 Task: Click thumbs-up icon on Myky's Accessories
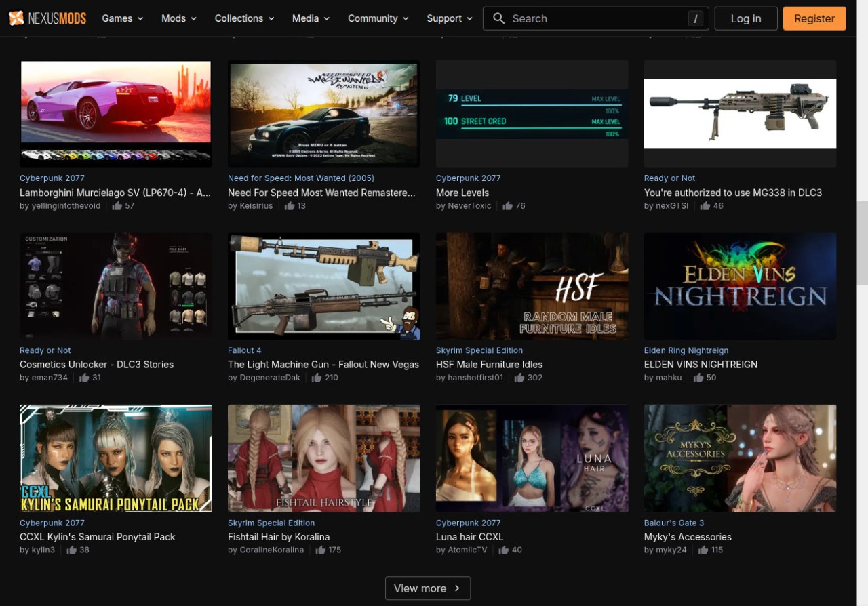tap(704, 550)
